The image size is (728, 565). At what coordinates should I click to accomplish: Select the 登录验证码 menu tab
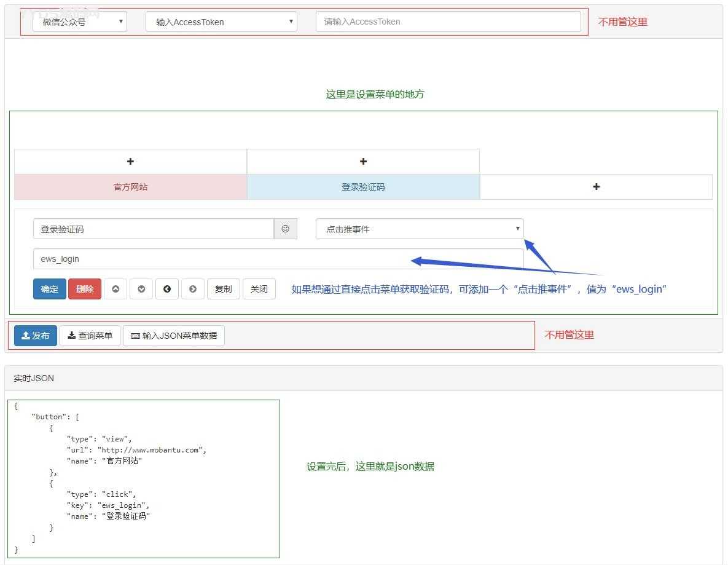point(363,187)
